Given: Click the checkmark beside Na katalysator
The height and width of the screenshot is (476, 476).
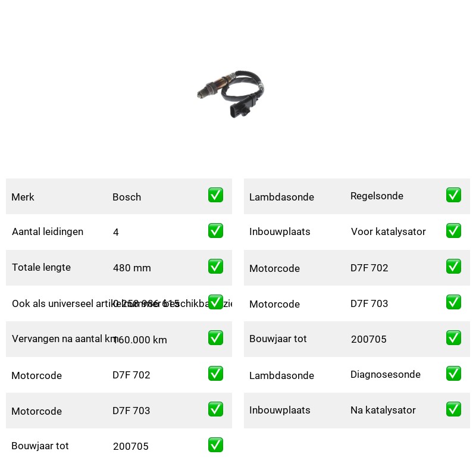Looking at the screenshot, I should [453, 409].
